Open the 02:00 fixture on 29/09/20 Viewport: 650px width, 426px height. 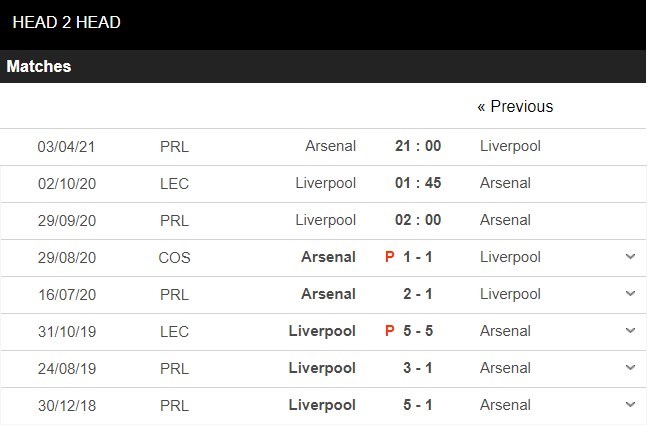click(x=418, y=220)
